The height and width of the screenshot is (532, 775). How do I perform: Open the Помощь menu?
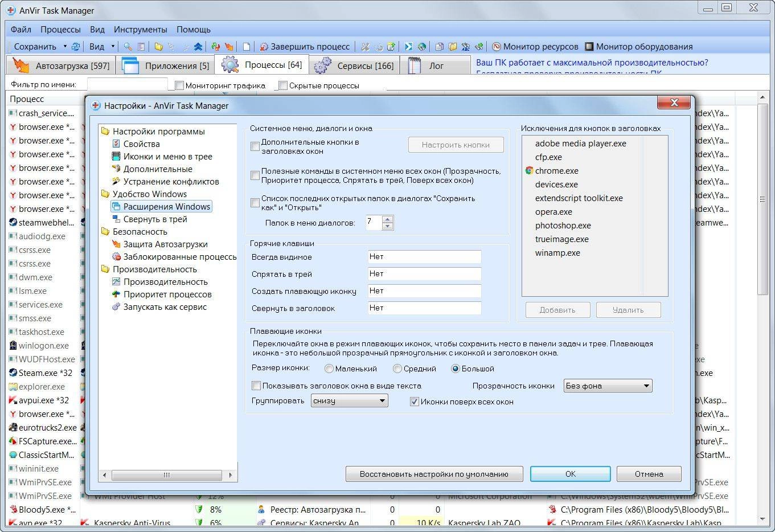tap(194, 29)
